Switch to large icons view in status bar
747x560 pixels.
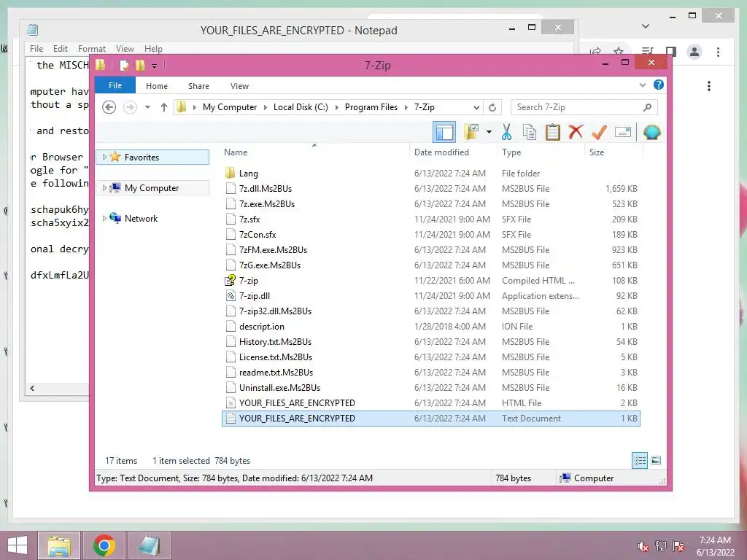click(656, 460)
